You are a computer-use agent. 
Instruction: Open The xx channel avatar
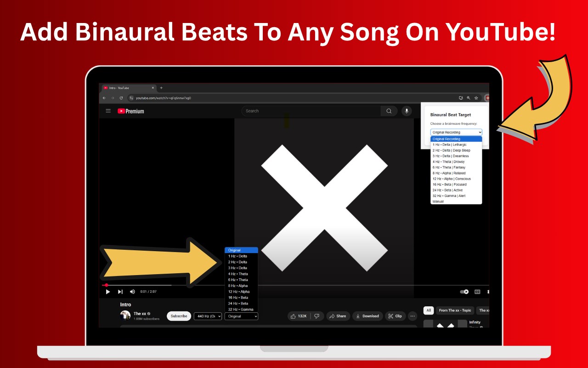125,316
